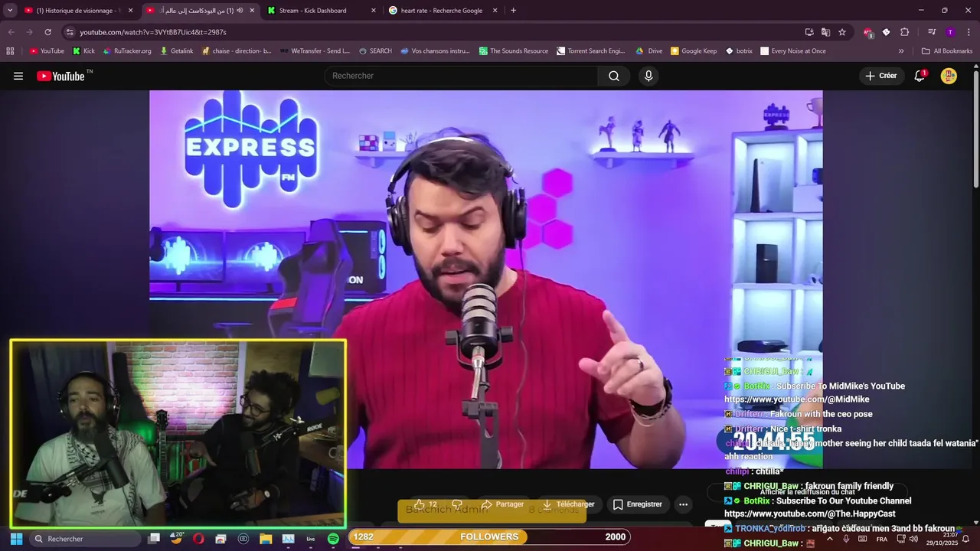
Task: Open a new browser tab
Action: [513, 11]
